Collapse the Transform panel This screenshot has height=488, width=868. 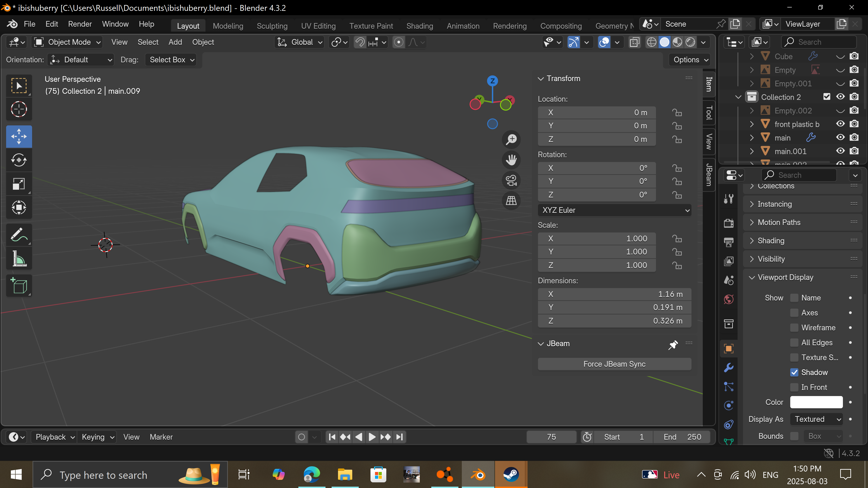click(x=541, y=78)
